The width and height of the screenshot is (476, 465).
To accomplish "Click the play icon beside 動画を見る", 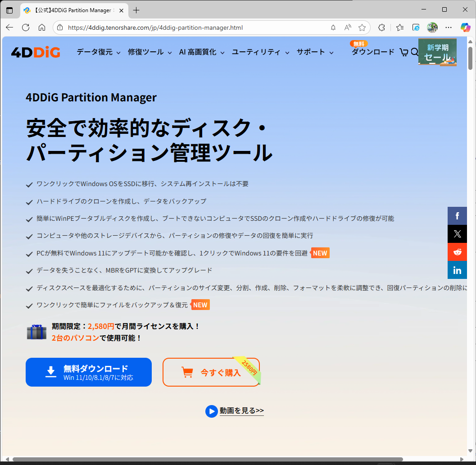I will click(x=211, y=411).
